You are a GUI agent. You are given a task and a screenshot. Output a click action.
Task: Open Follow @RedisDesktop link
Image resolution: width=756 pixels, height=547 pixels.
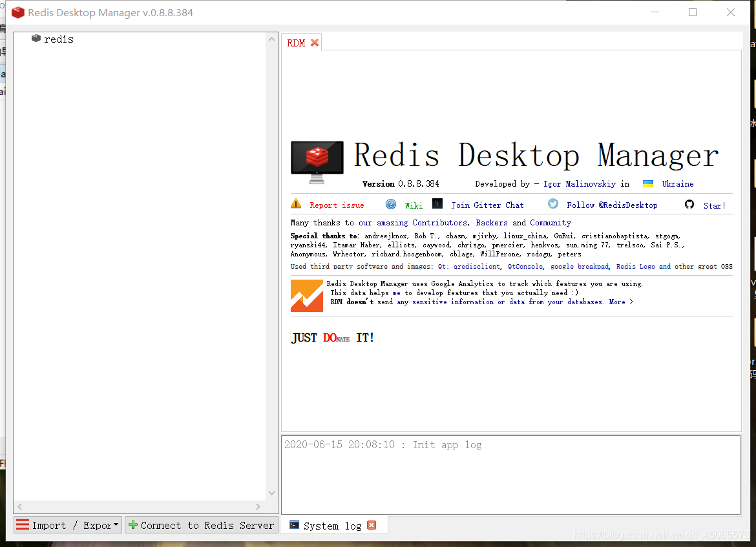[612, 205]
